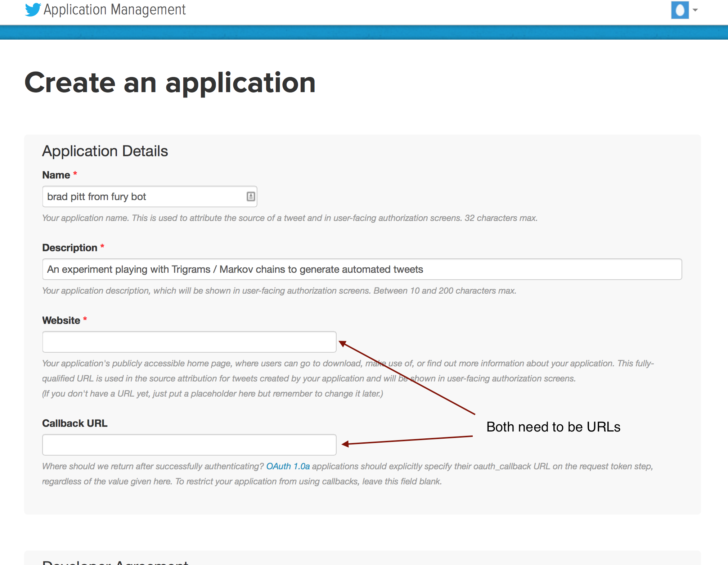Click the Website field label
Image resolution: width=728 pixels, height=565 pixels.
(x=61, y=320)
